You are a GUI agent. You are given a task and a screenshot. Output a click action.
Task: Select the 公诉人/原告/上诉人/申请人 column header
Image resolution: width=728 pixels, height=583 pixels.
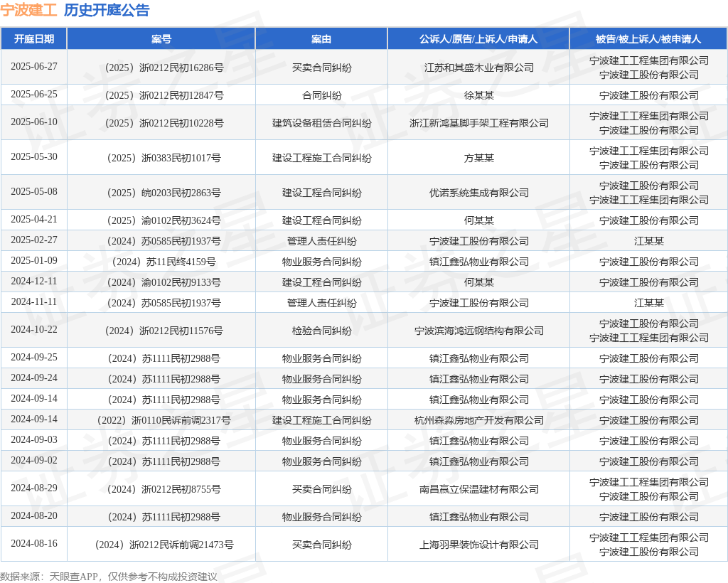[x=478, y=39]
